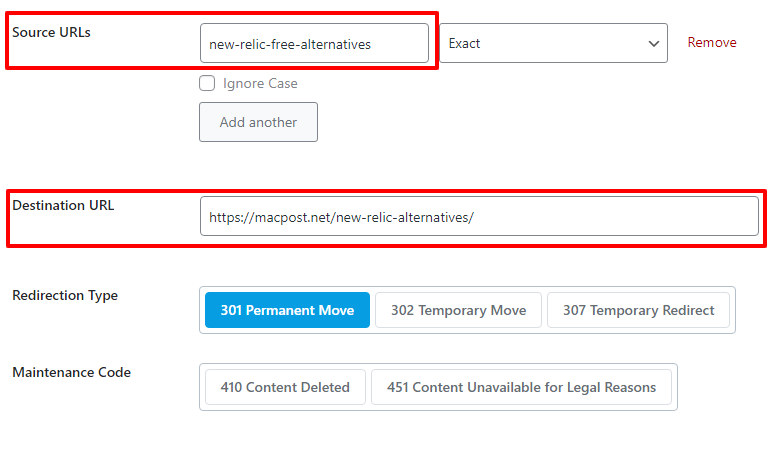Click the Maintenance Code label
Viewport: 770px width, 460px height.
pyautogui.click(x=71, y=372)
